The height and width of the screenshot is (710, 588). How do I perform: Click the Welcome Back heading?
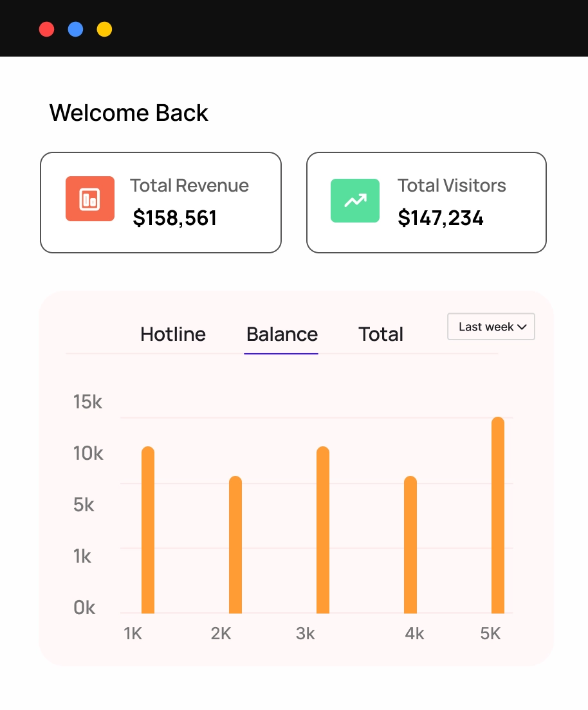129,113
